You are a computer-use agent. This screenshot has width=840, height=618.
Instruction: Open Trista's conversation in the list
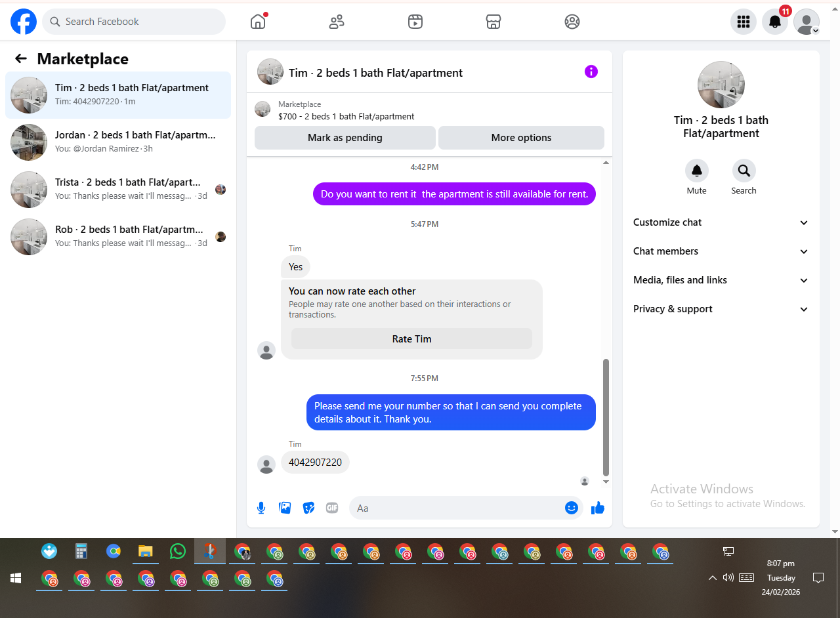tap(118, 190)
